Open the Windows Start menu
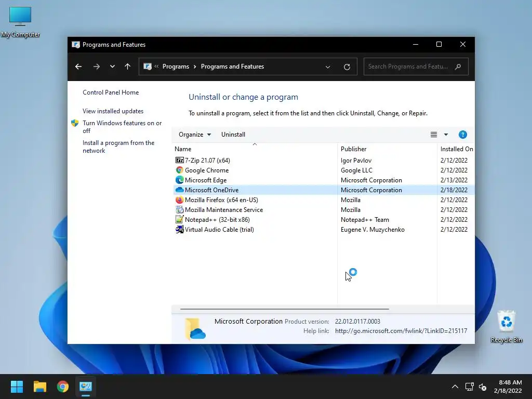The width and height of the screenshot is (532, 399). pos(17,387)
